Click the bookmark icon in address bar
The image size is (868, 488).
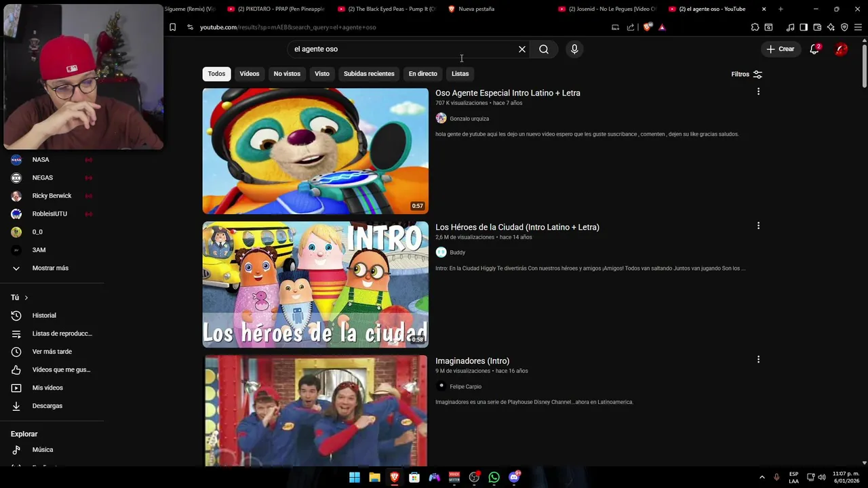pos(172,27)
